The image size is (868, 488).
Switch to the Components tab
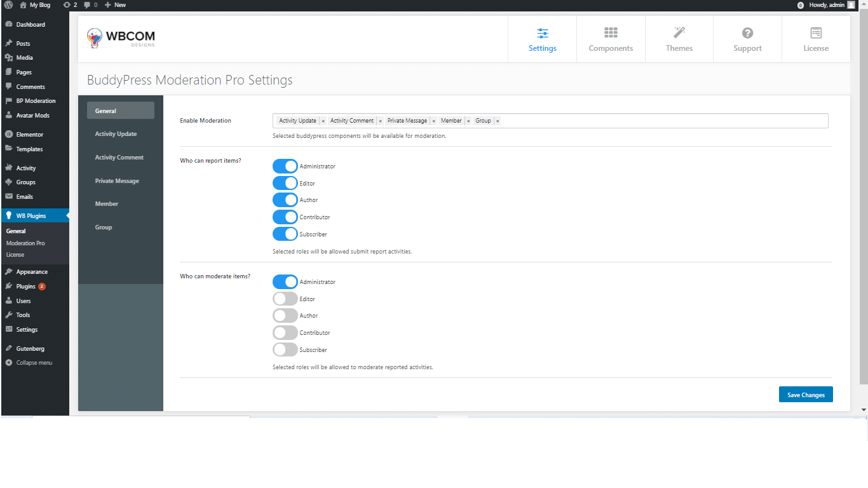tap(611, 39)
